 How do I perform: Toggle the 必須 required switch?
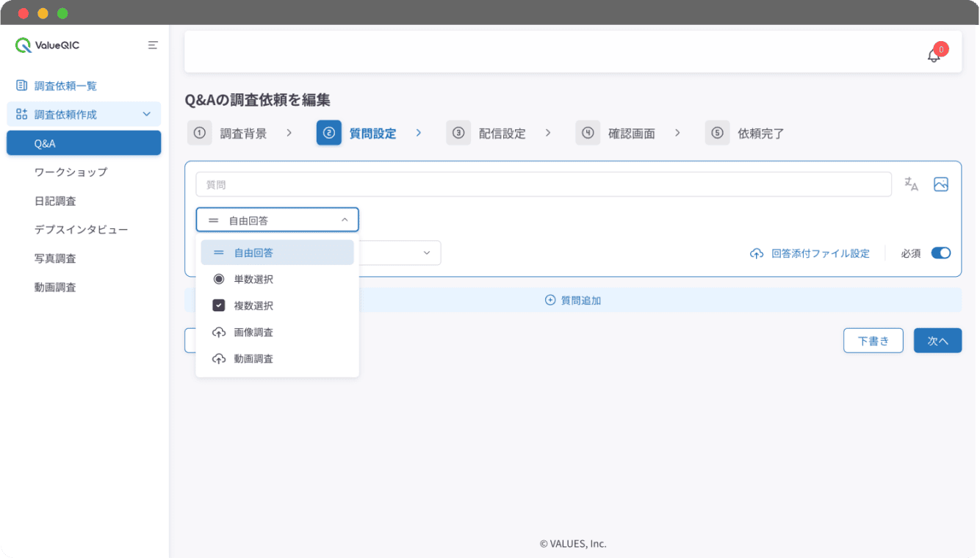[940, 253]
